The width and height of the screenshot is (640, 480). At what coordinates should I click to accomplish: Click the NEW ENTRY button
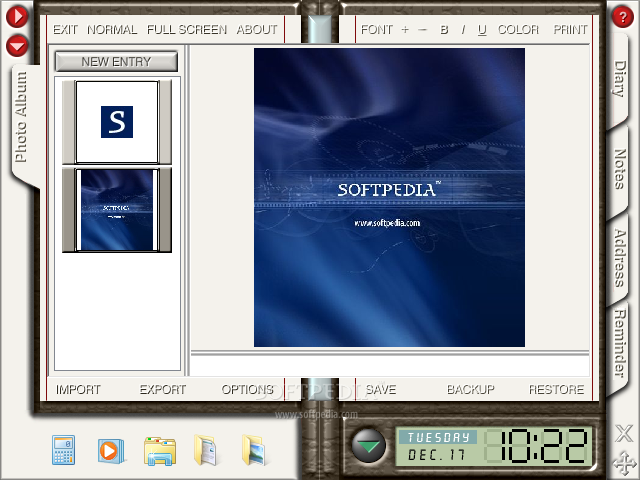click(x=116, y=62)
